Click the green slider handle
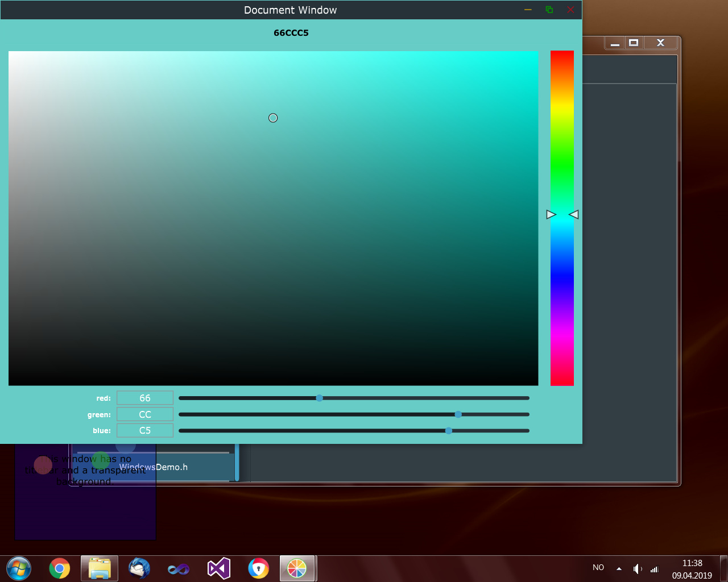This screenshot has height=582, width=728. [458, 414]
